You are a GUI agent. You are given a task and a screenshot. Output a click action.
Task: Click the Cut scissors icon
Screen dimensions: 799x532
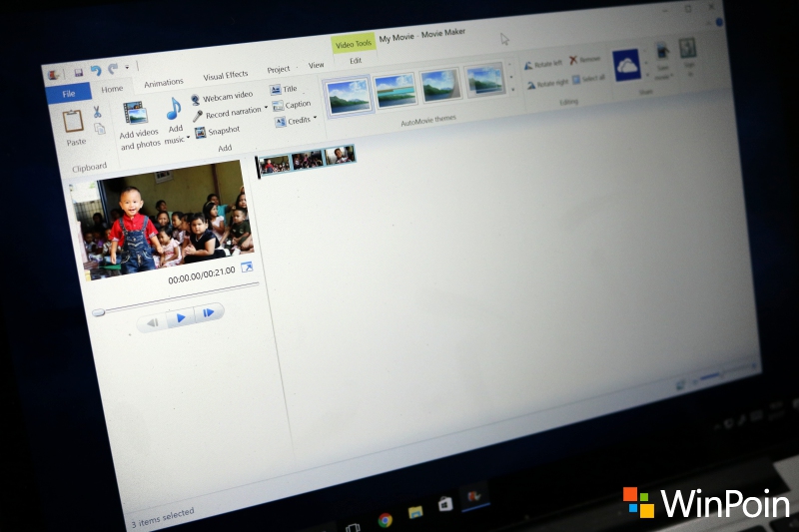tap(97, 112)
